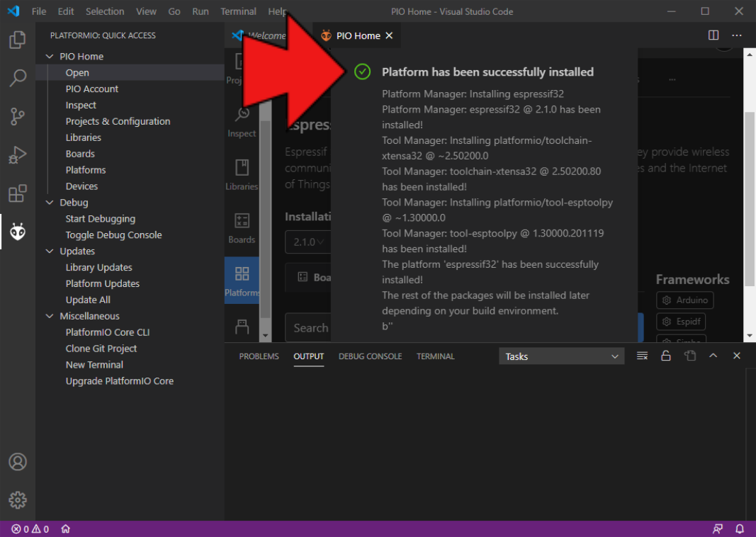Click the Arduino framework button
Screen dimensions: 756x537
point(685,300)
